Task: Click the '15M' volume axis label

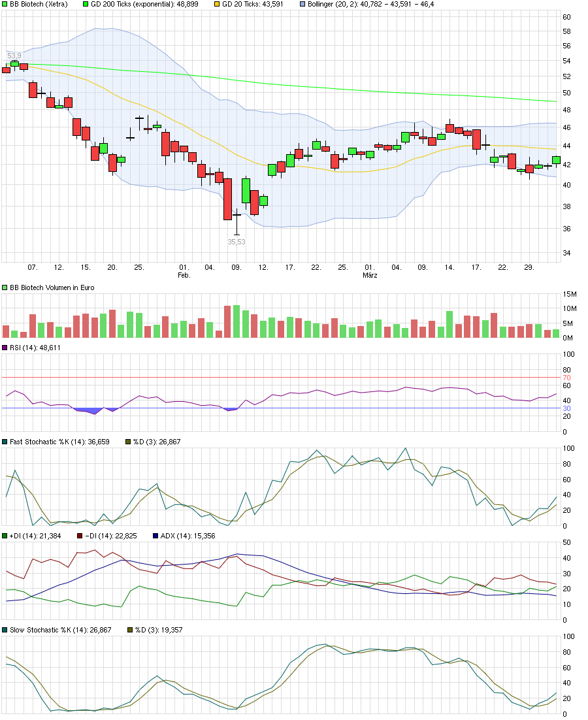Action: (570, 294)
